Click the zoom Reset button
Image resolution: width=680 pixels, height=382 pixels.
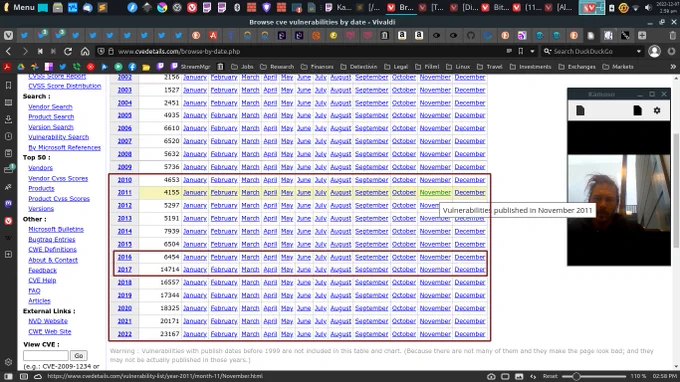pyautogui.click(x=550, y=376)
